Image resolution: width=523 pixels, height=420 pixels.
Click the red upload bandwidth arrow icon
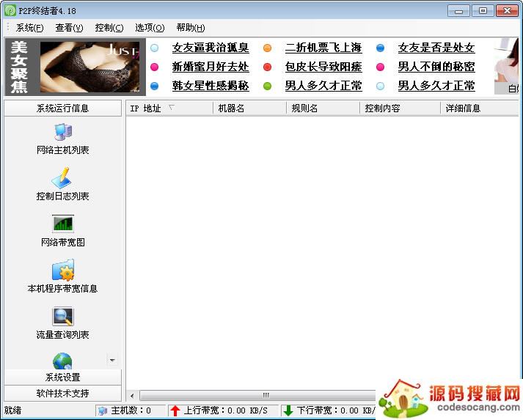coord(175,410)
